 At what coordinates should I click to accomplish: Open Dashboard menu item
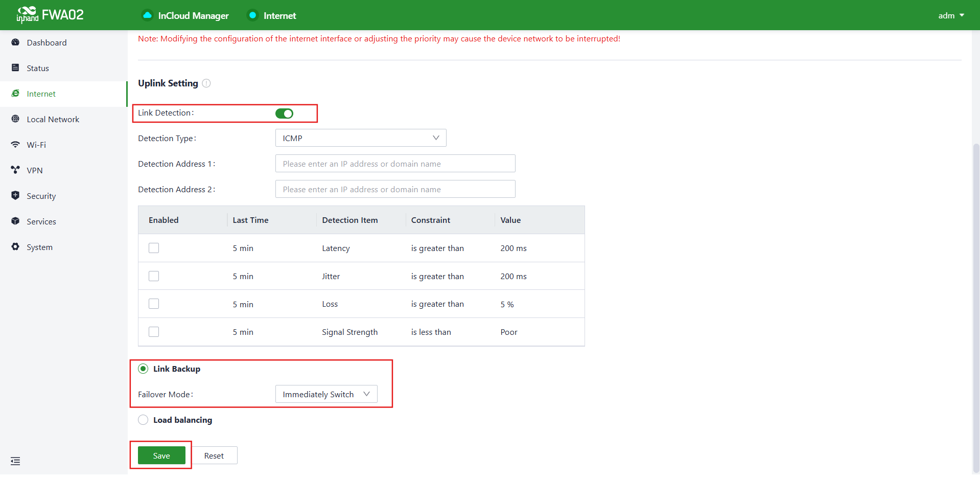63,42
